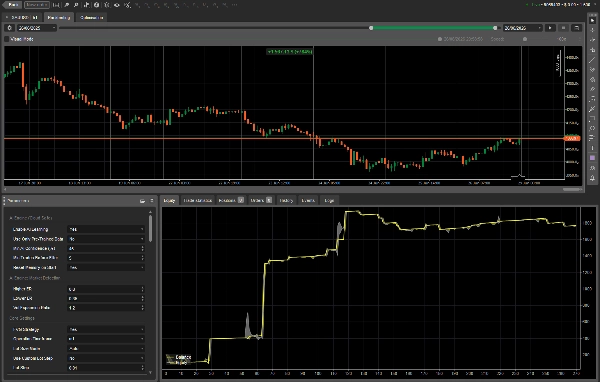Click the Speed slider handle
Image resolution: width=600 pixels, height=382 pixels.
[x=525, y=39]
